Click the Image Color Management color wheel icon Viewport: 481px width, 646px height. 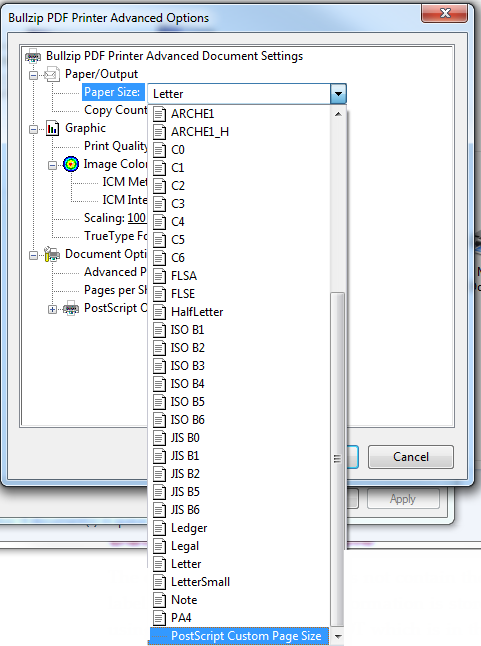click(x=71, y=164)
